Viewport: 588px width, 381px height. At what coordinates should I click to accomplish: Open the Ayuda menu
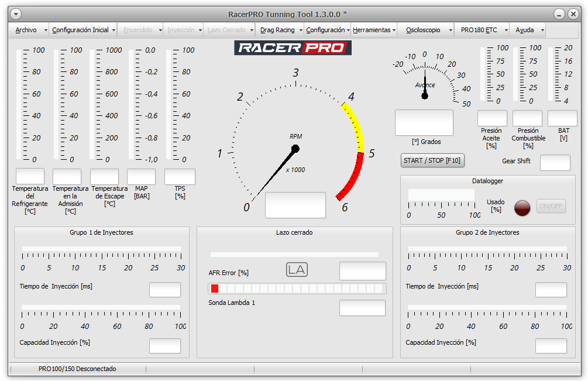tap(525, 30)
